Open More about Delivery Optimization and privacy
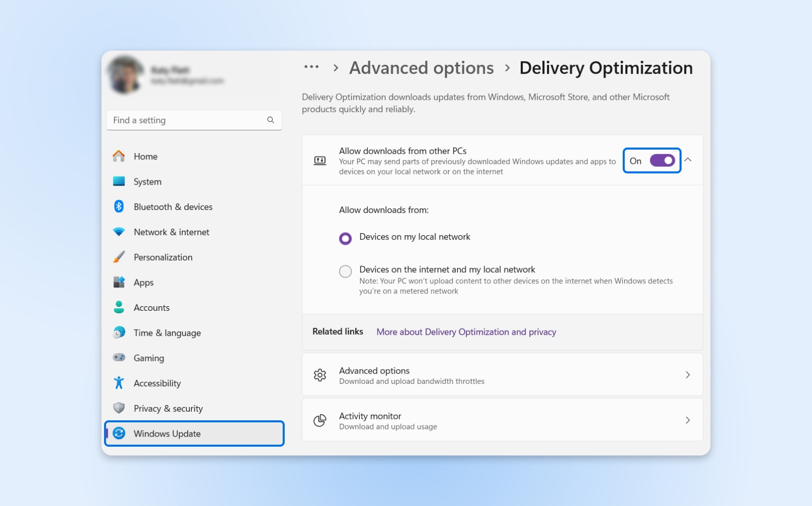This screenshot has height=506, width=812. 466,332
